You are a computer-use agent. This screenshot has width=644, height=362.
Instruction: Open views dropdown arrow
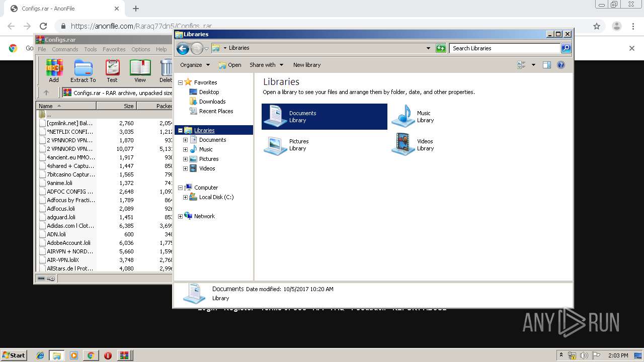533,65
